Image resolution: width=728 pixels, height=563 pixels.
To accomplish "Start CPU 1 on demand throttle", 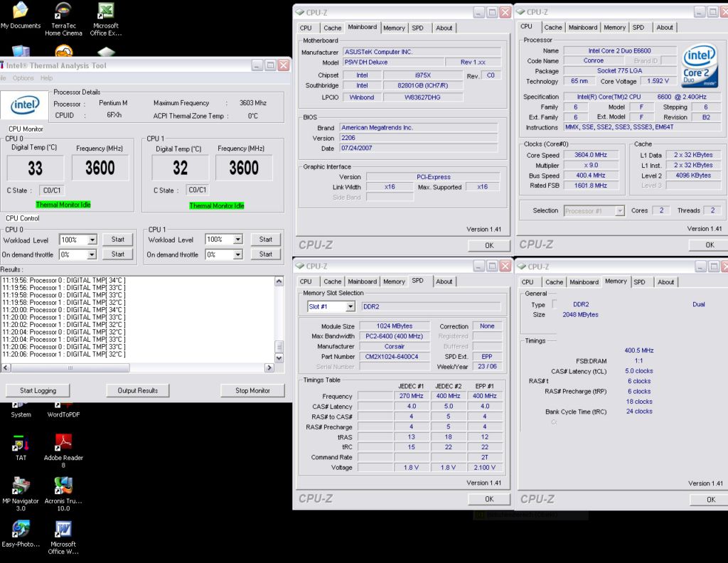I will pyautogui.click(x=266, y=254).
